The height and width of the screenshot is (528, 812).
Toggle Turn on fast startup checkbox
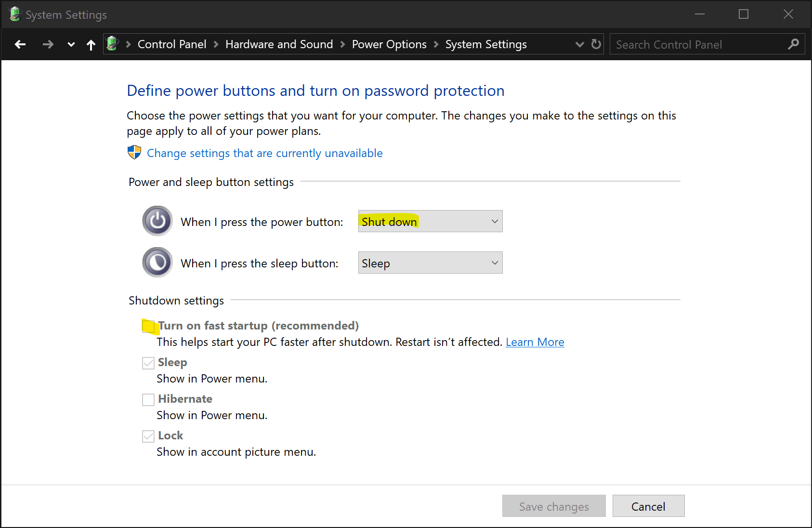point(148,326)
